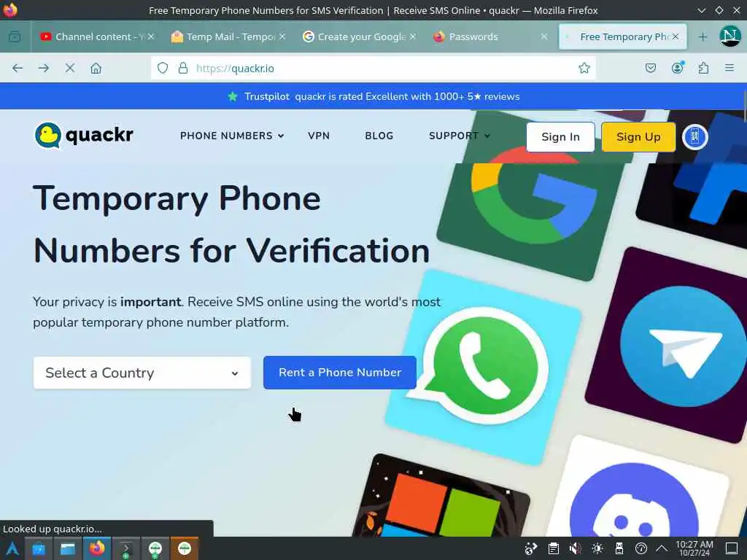Click the Netrunner profile avatar icon

[729, 36]
